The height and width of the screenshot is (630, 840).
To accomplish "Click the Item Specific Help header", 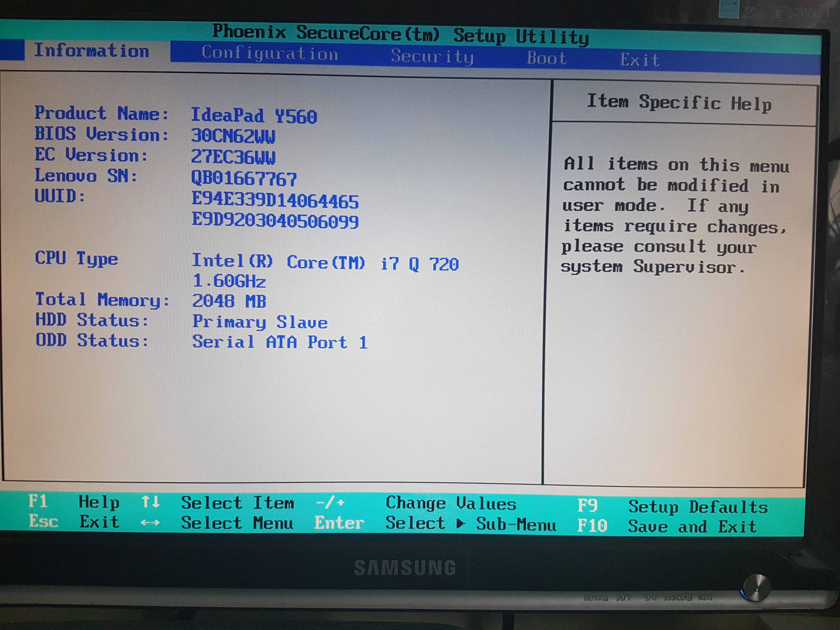I will click(x=679, y=103).
